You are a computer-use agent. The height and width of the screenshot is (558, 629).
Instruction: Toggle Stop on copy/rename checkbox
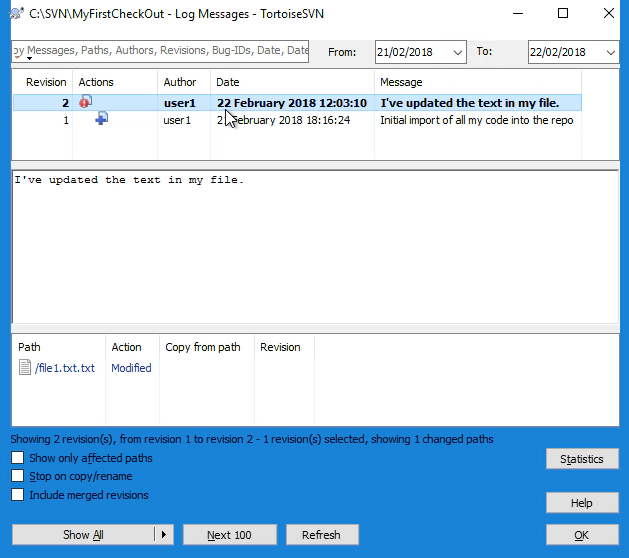point(18,476)
